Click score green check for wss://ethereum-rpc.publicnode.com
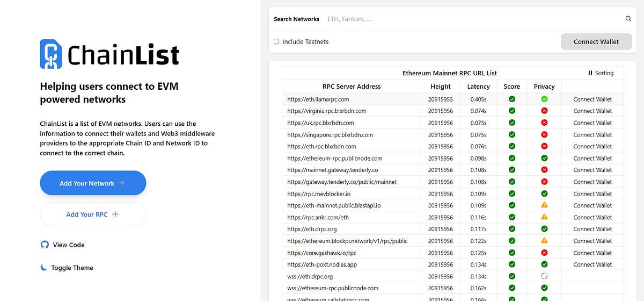Screen dimensions: 644x301 pyautogui.click(x=512, y=288)
